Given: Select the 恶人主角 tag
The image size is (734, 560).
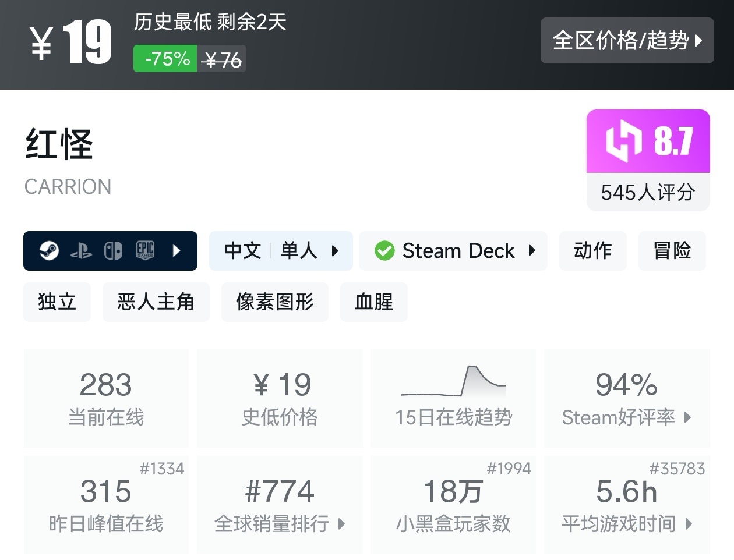Looking at the screenshot, I should pyautogui.click(x=156, y=302).
